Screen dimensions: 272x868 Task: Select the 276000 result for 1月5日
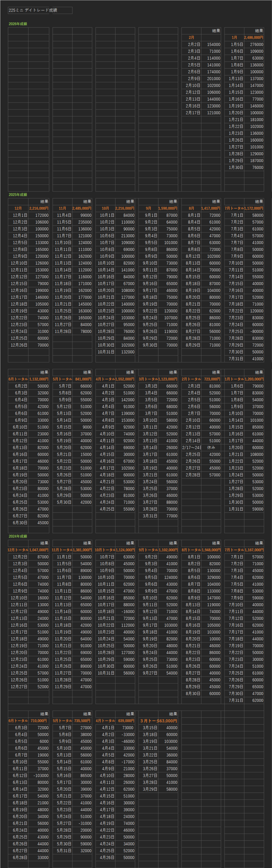(x=256, y=44)
